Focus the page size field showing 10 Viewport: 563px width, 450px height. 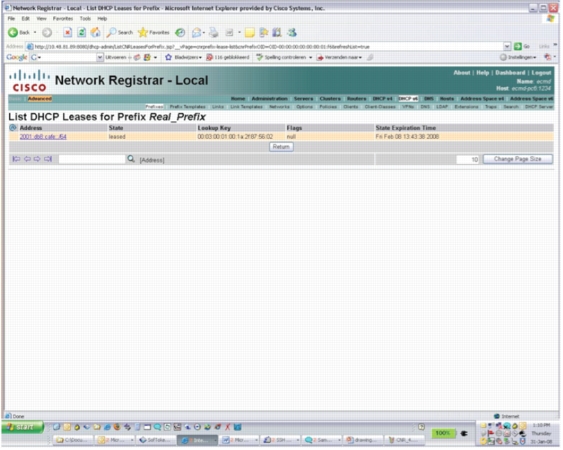pos(467,159)
